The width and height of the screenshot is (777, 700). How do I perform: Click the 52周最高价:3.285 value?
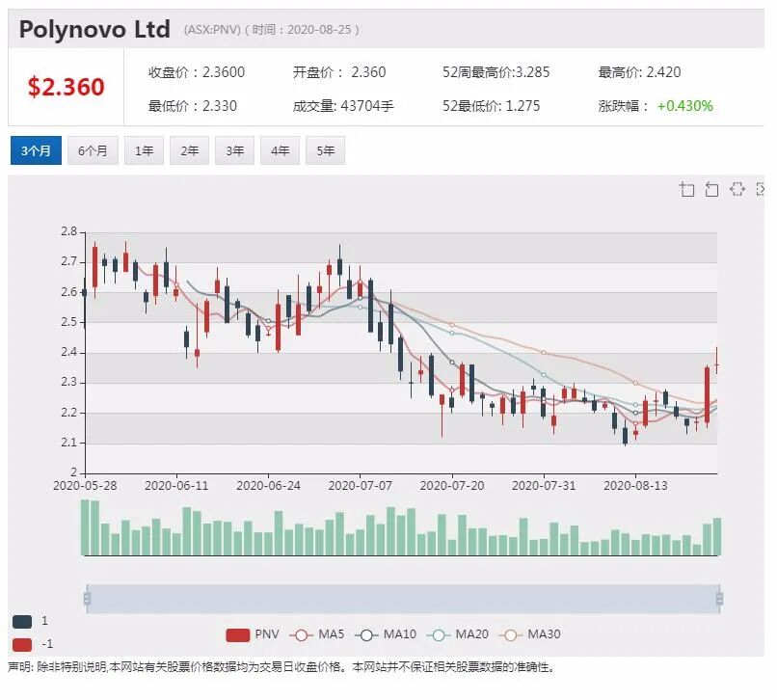496,72
